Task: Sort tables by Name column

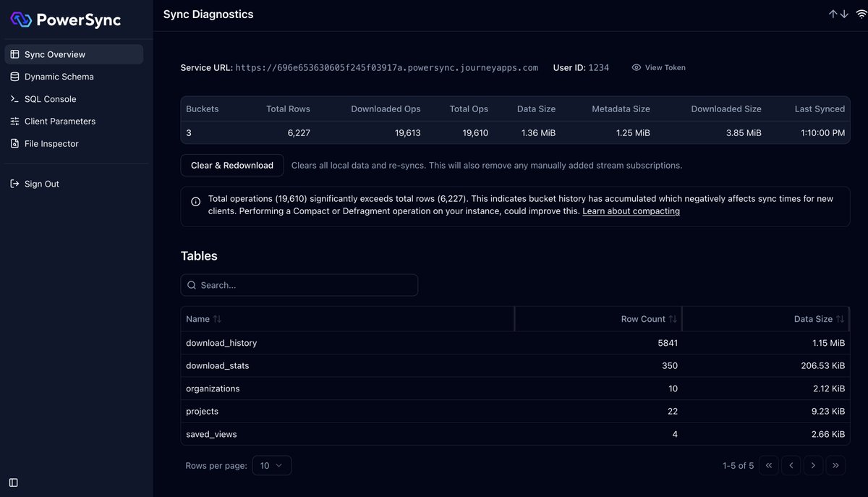Action: tap(204, 319)
